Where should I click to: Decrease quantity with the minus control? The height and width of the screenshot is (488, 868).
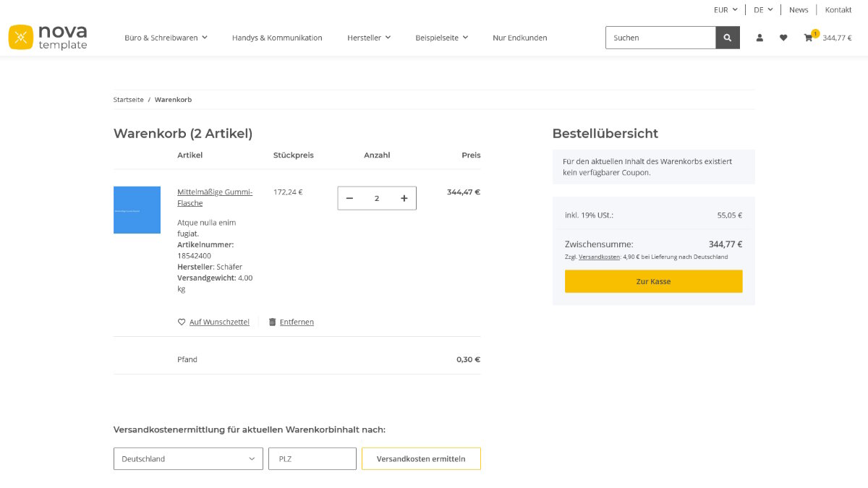pos(349,197)
